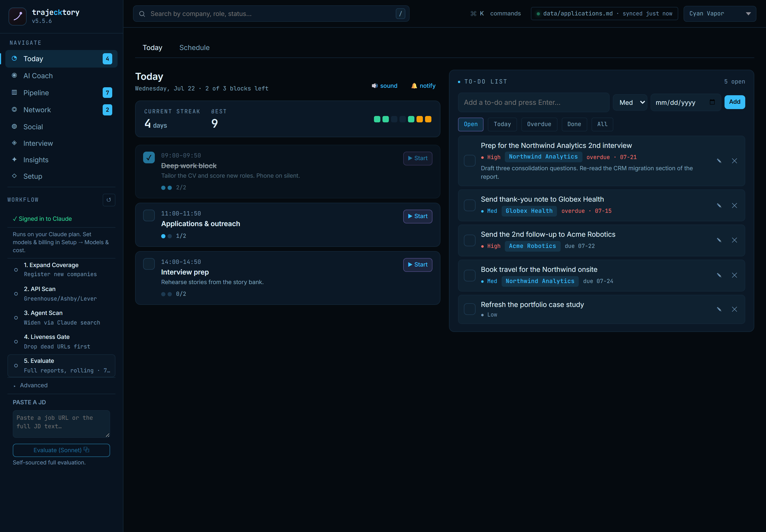Click the slash shortcut key badge
766x532 pixels.
tap(400, 14)
